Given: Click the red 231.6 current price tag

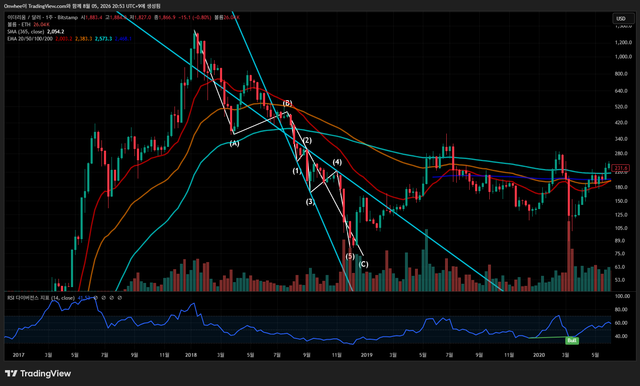Looking at the screenshot, I should point(621,168).
